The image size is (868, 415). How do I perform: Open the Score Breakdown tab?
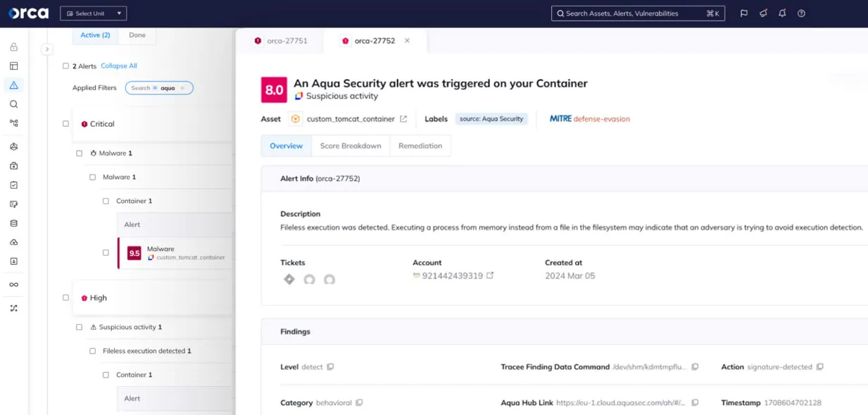pos(351,146)
